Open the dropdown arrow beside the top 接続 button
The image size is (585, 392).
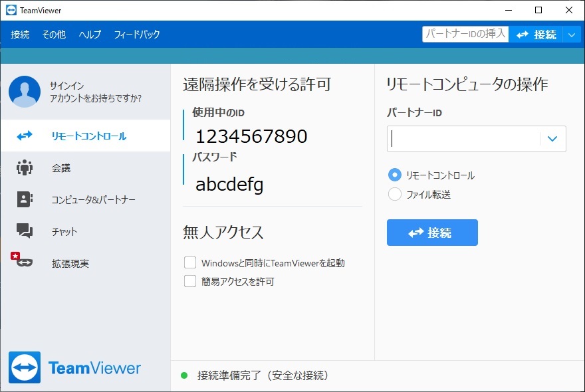[572, 35]
